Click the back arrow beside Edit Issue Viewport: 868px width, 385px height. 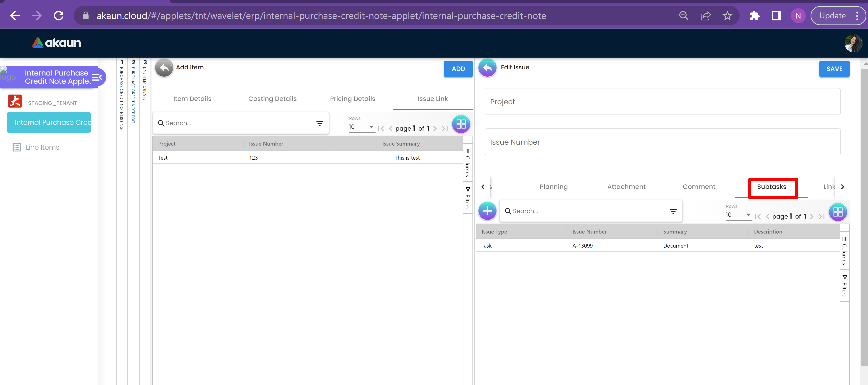[x=487, y=68]
